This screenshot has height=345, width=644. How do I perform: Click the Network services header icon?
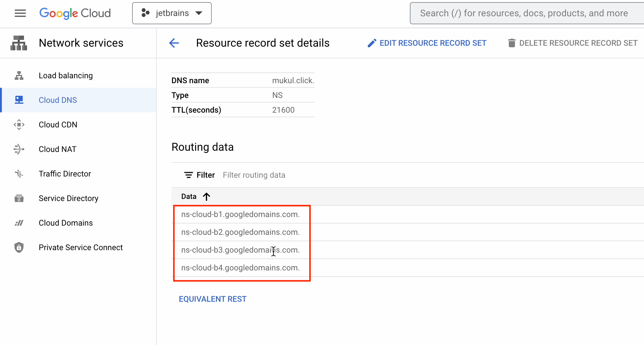(19, 43)
